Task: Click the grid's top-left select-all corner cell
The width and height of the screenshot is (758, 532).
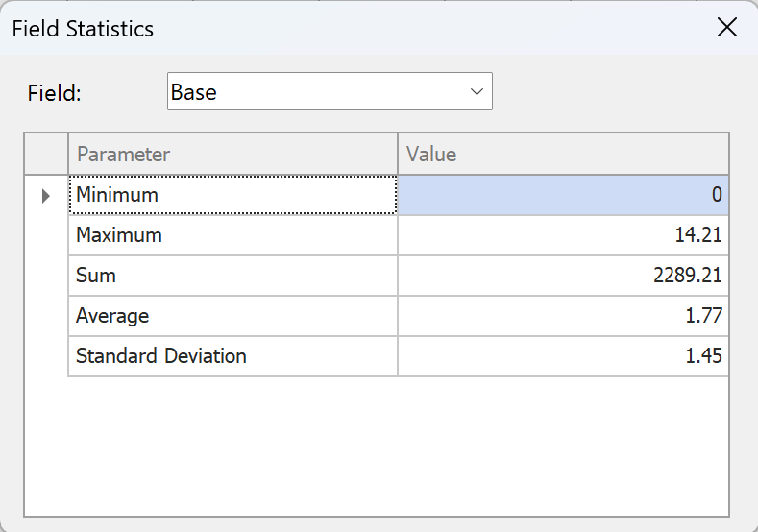Action: point(46,155)
